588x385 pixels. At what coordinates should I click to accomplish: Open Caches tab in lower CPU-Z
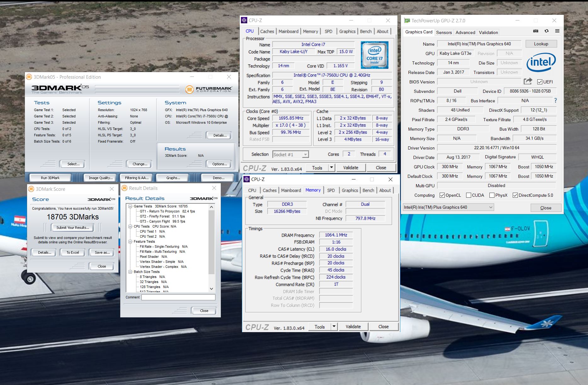click(x=270, y=190)
